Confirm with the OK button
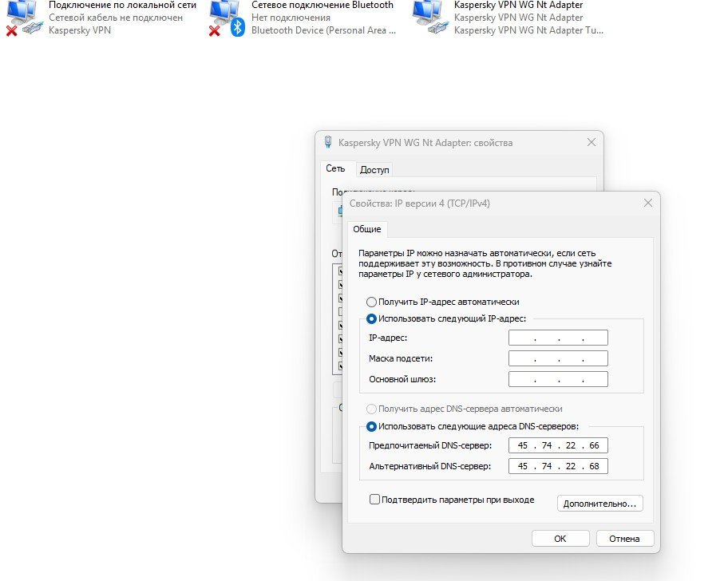728x581 pixels. (x=560, y=539)
